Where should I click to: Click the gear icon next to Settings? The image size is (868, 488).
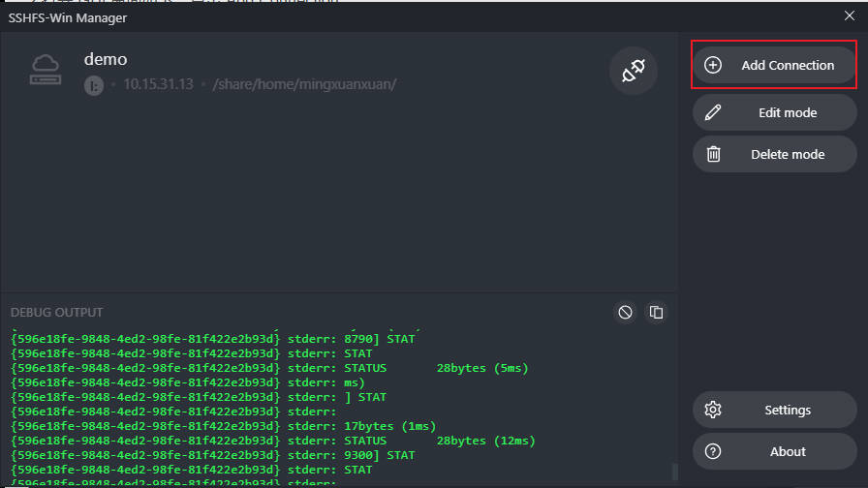[x=713, y=410]
